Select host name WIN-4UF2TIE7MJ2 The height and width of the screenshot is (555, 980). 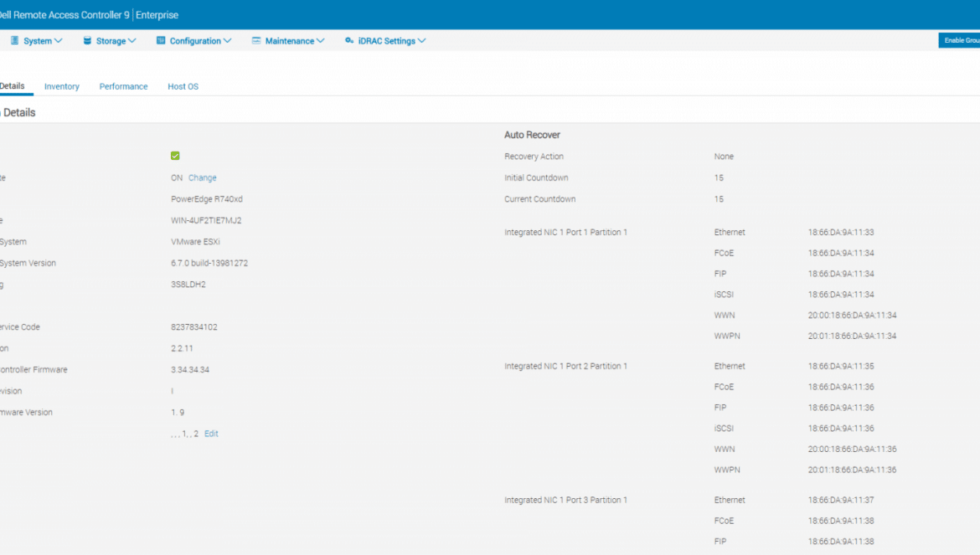pyautogui.click(x=206, y=220)
